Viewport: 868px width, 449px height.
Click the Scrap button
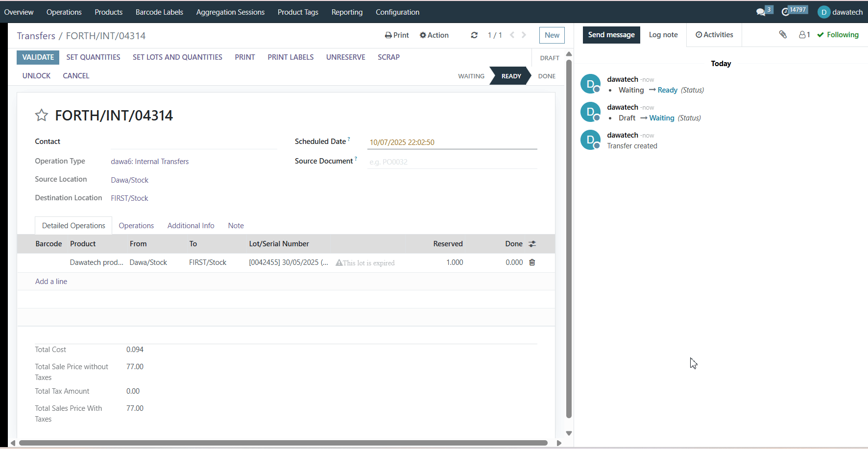[388, 57]
